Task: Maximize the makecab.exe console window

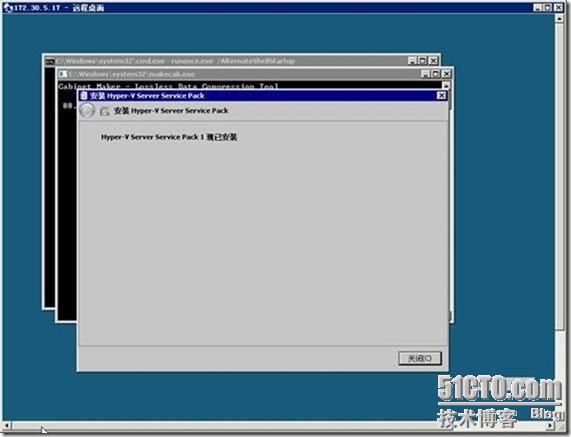Action: click(436, 74)
